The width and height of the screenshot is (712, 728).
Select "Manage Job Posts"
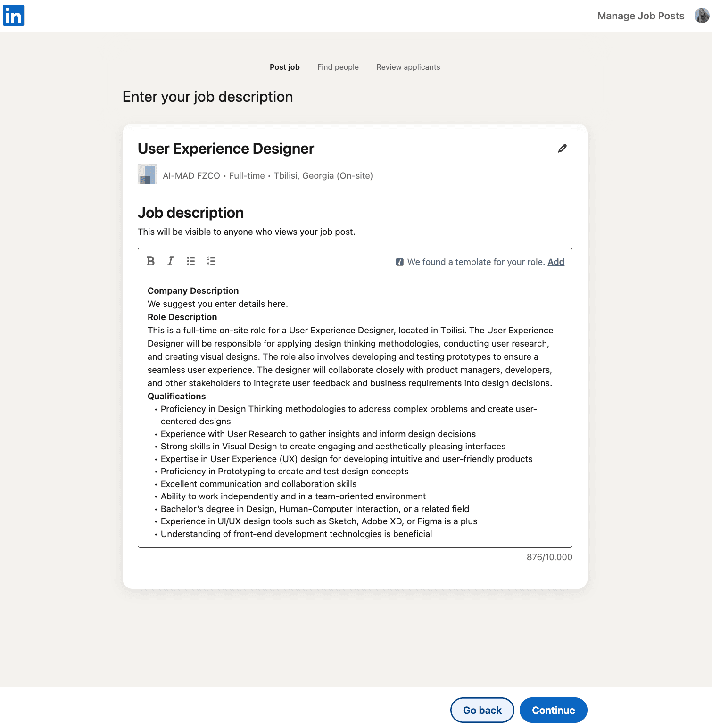[x=640, y=16]
